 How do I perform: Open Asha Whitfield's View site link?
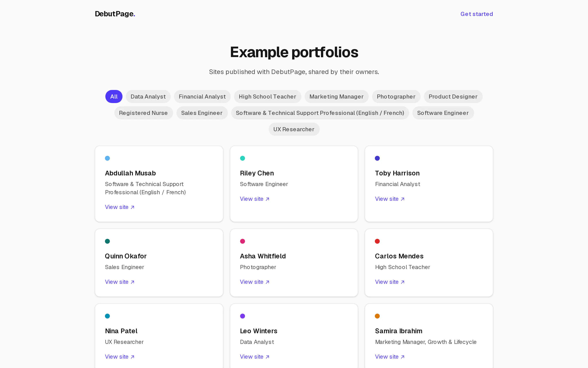255,282
